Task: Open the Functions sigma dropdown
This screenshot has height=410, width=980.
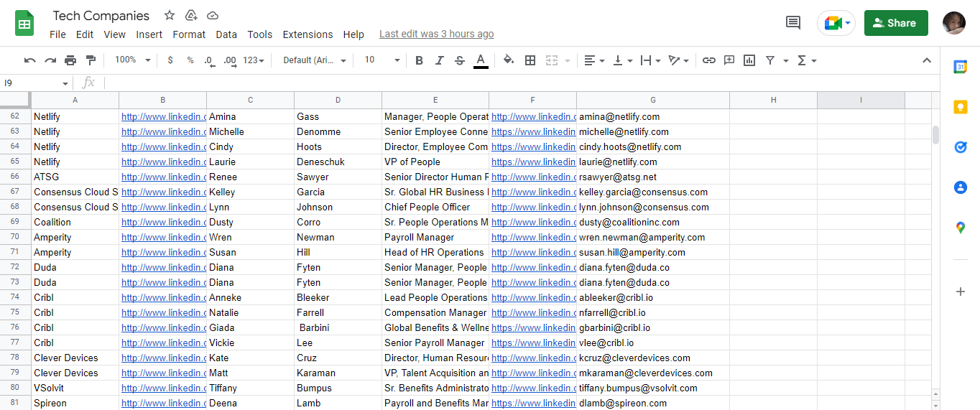Action: pyautogui.click(x=807, y=60)
